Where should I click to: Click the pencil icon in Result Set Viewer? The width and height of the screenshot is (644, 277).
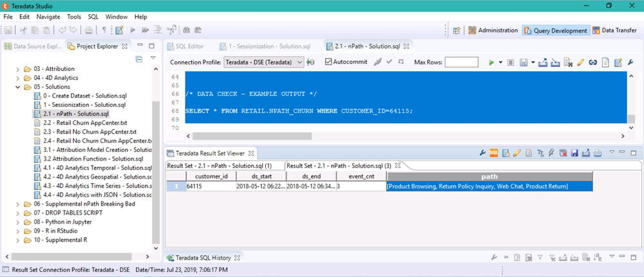517,153
